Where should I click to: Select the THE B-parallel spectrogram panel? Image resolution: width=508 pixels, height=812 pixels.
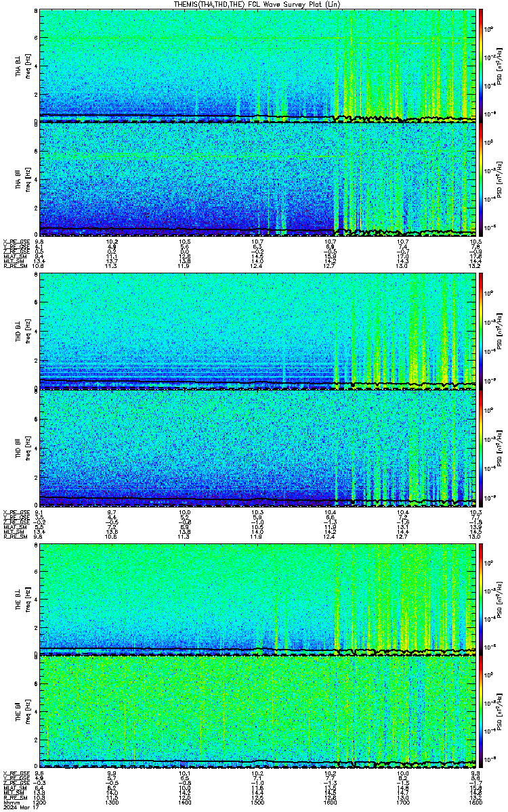pyautogui.click(x=257, y=713)
